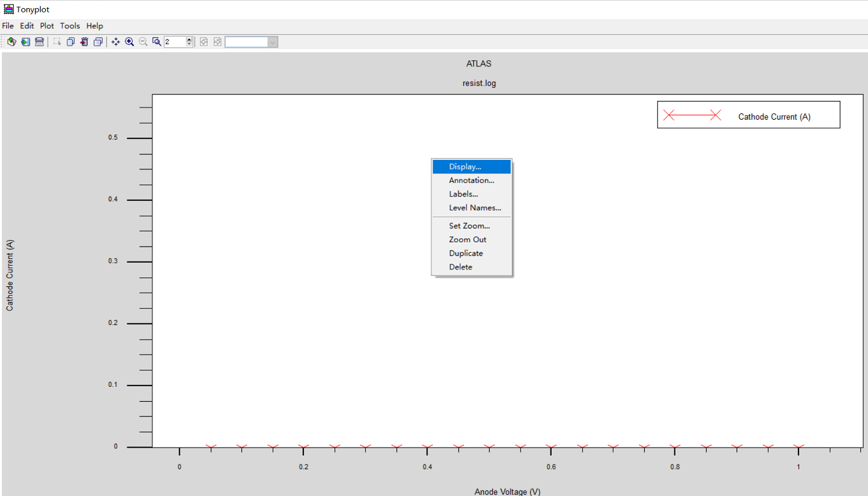Viewport: 868px width, 496px height.
Task: Activate the Pan tool icon
Action: tap(115, 42)
